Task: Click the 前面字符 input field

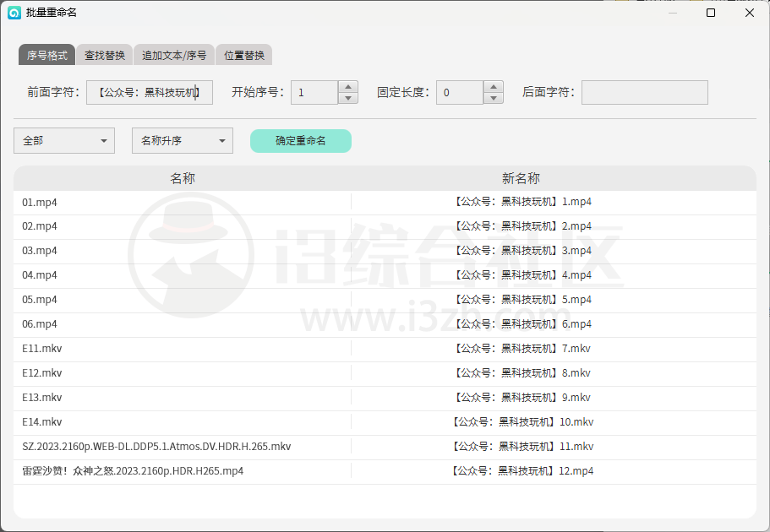Action: click(x=150, y=92)
